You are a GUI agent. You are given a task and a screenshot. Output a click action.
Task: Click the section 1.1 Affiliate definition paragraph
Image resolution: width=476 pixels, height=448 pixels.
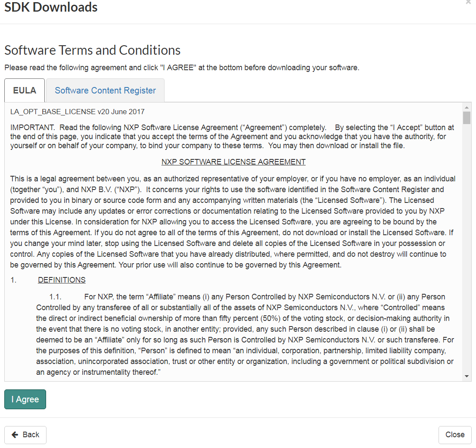point(241,334)
